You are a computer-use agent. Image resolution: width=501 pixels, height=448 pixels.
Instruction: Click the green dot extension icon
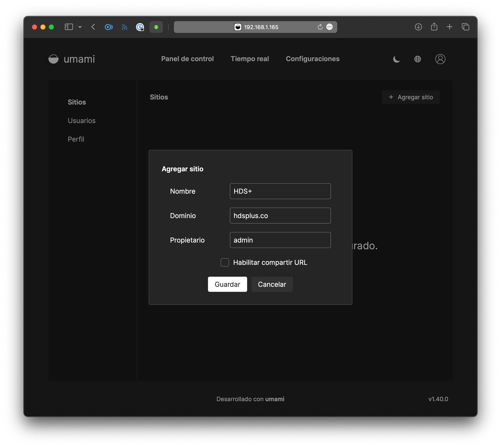coord(156,27)
